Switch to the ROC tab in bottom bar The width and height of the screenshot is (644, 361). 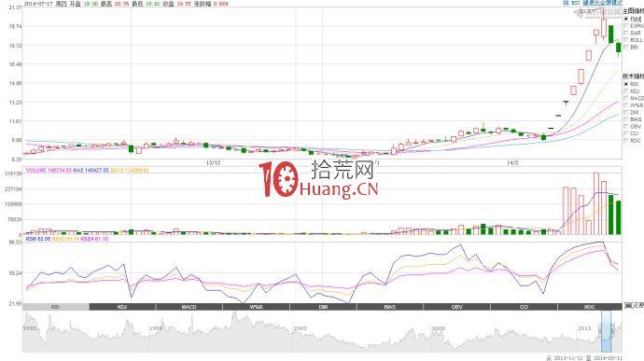pos(590,307)
